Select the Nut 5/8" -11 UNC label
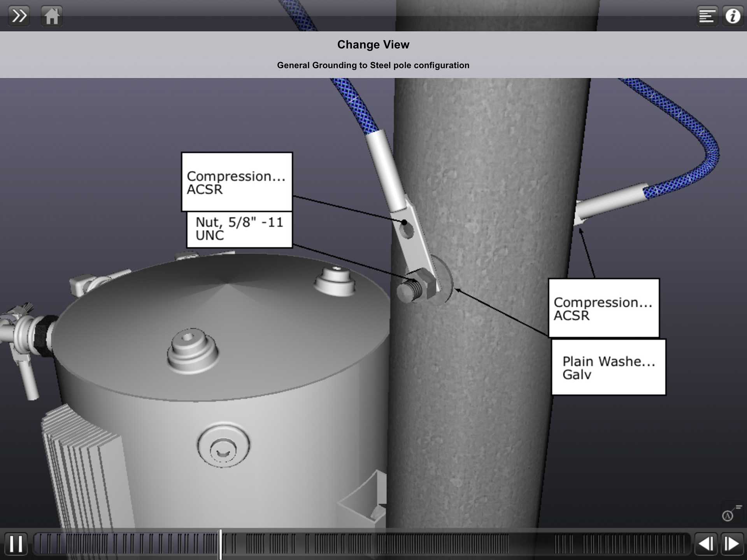 239,229
